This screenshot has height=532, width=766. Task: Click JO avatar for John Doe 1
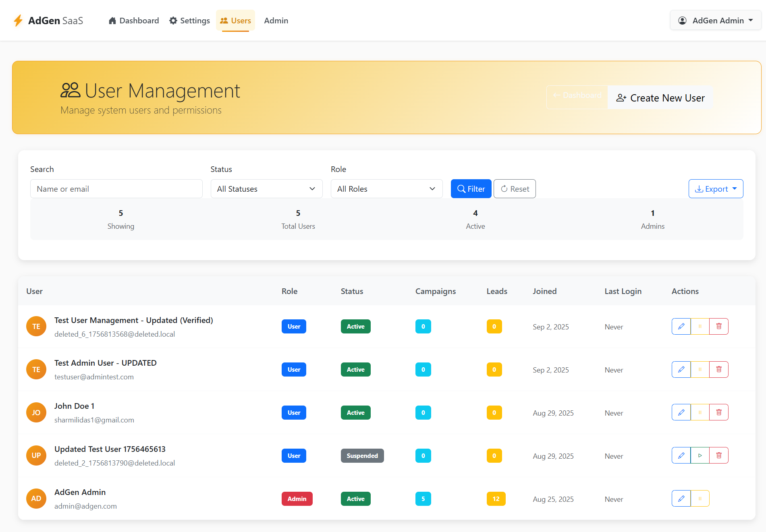click(36, 412)
